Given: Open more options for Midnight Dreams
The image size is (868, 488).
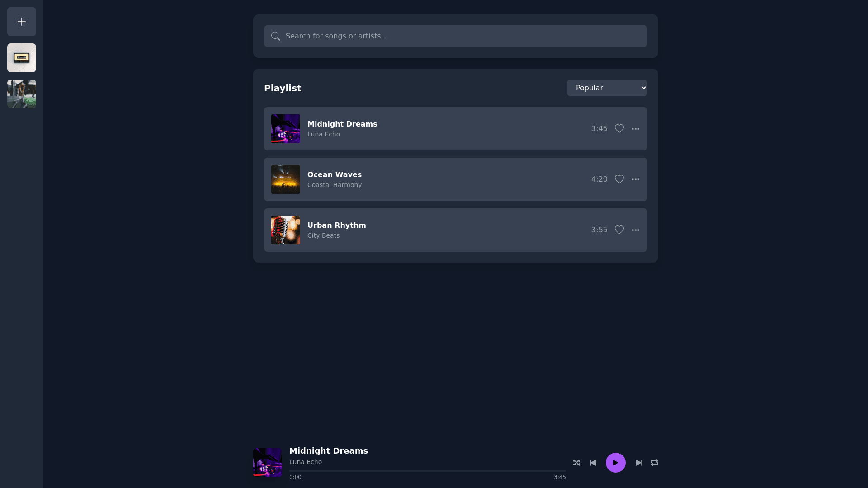Looking at the screenshot, I should tap(636, 129).
